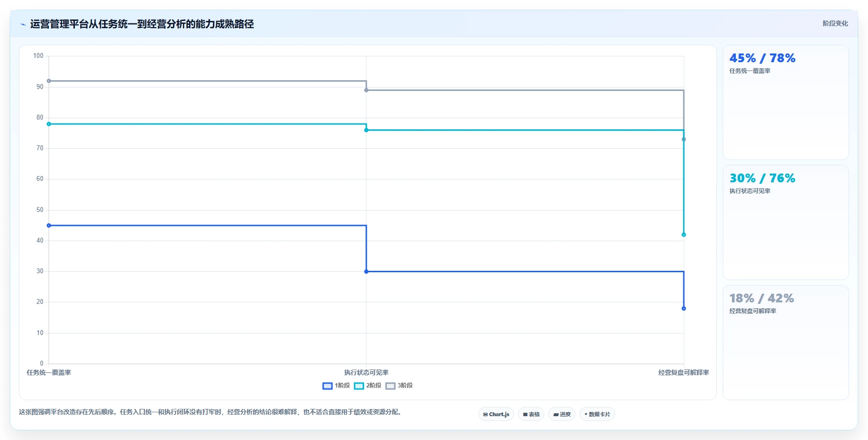Click the Chart.js tag
868x440 pixels.
click(496, 414)
